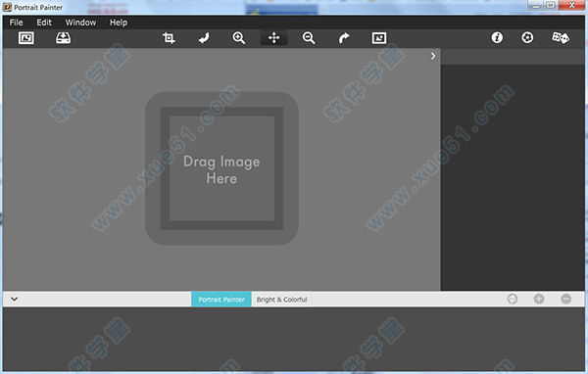This screenshot has height=374, width=588.
Task: Collapse the presets panel down chevron
Action: tap(15, 299)
